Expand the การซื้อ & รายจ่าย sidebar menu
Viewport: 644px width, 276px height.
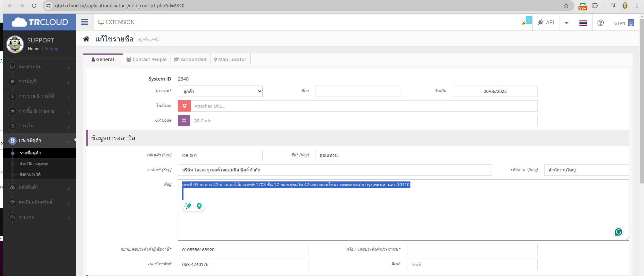pos(39,111)
